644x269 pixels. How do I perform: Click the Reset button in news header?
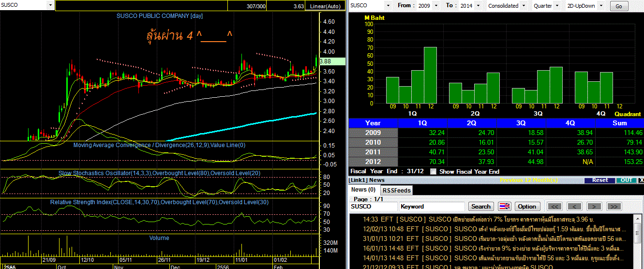tap(600, 180)
